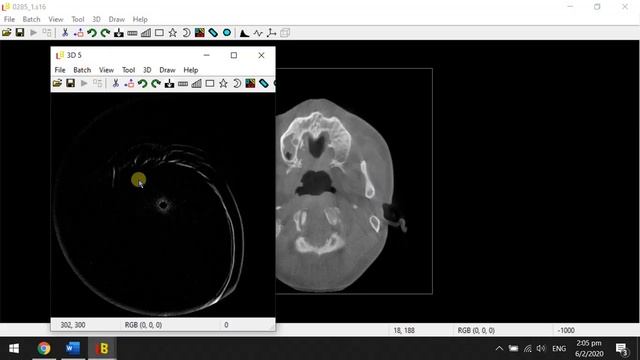The image size is (640, 360).
Task: Click the colorful map icon in the 3D S window
Action: [x=250, y=84]
